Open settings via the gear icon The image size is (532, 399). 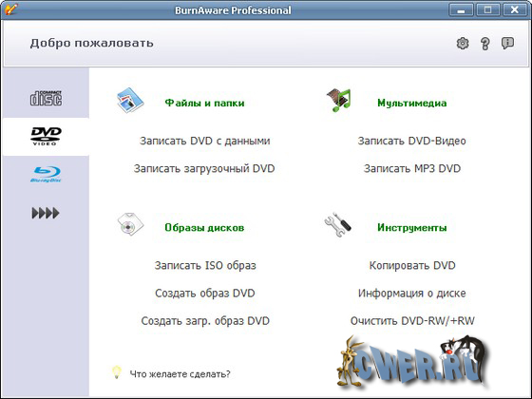point(463,44)
